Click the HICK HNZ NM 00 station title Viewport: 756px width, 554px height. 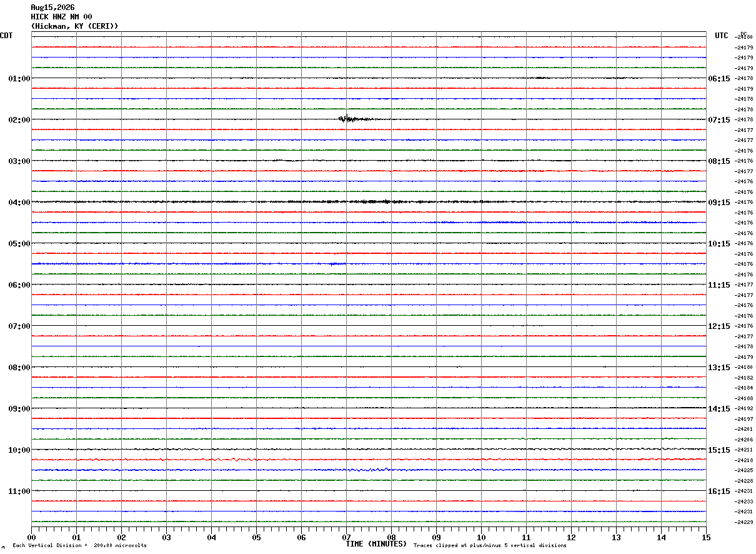61,17
